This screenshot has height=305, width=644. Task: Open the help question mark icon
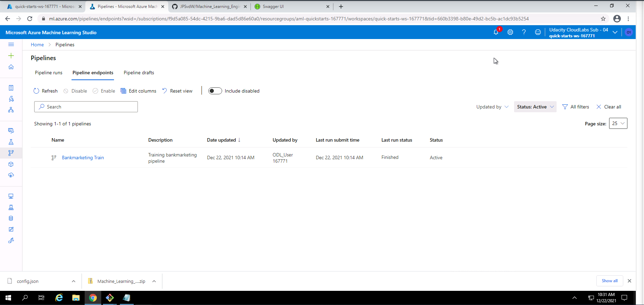[x=524, y=32]
